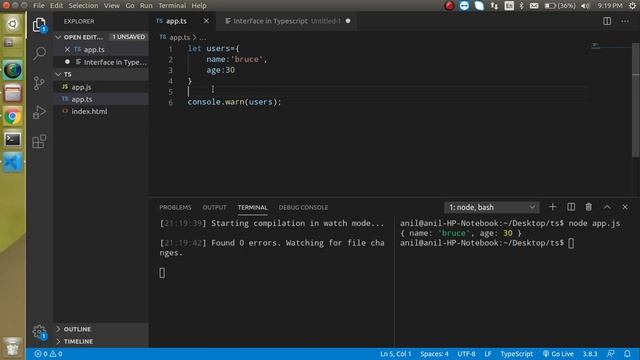This screenshot has height=360, width=640.
Task: Switch to the Output panel tab
Action: [x=214, y=207]
